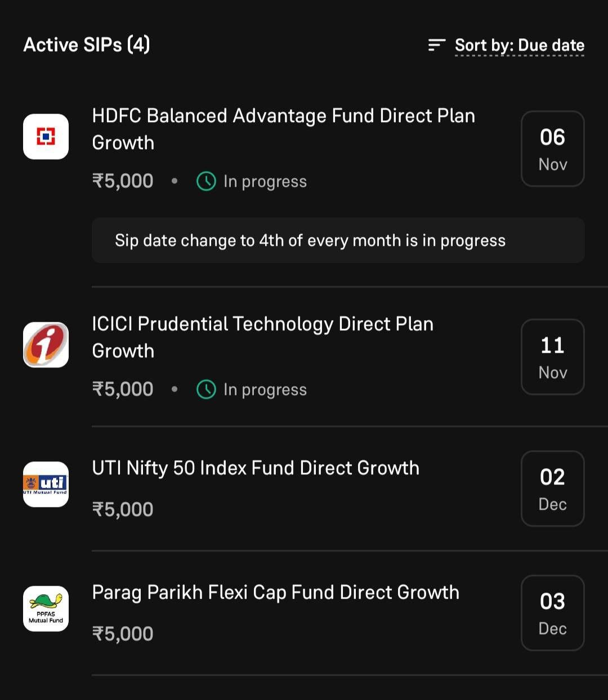Select the 11 Nov due date box
Screen dimensions: 608x700
pos(553,357)
